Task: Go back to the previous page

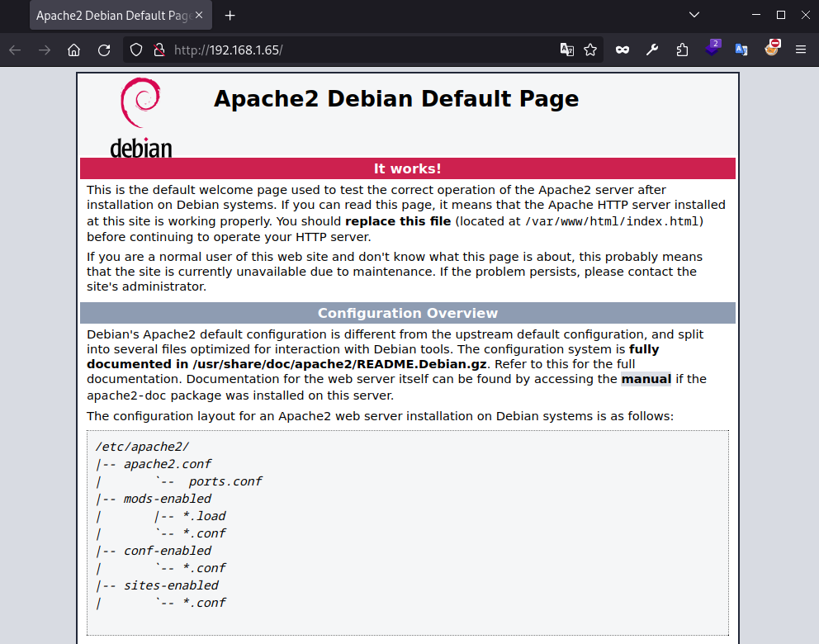Action: [x=15, y=50]
